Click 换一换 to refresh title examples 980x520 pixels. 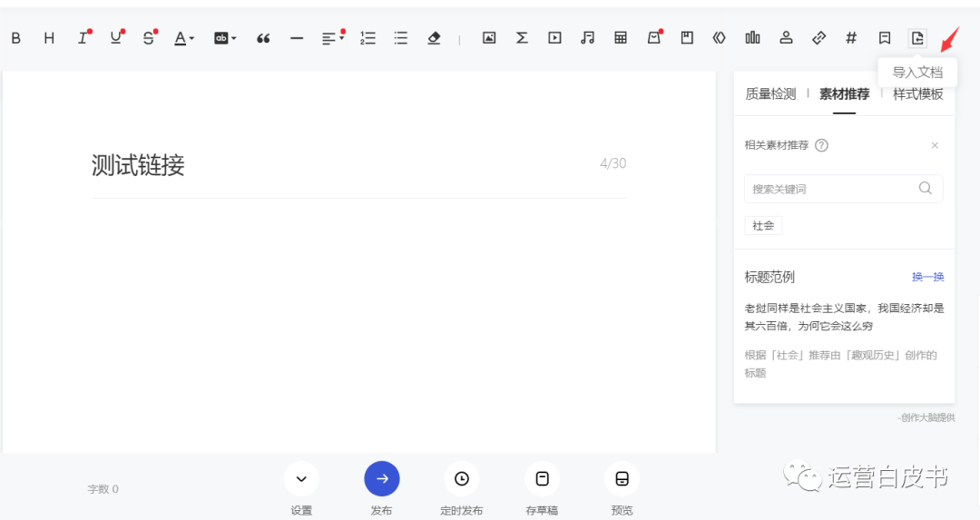(x=927, y=277)
